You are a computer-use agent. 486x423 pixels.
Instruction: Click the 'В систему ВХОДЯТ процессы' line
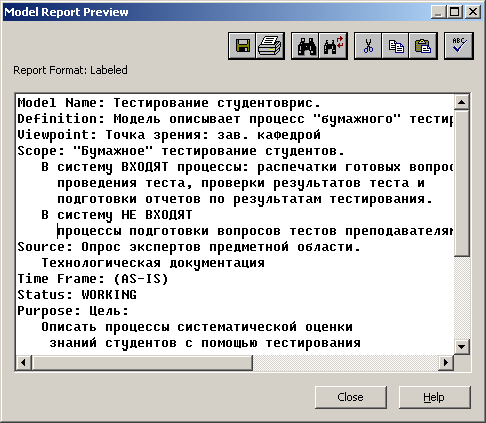coord(247,167)
